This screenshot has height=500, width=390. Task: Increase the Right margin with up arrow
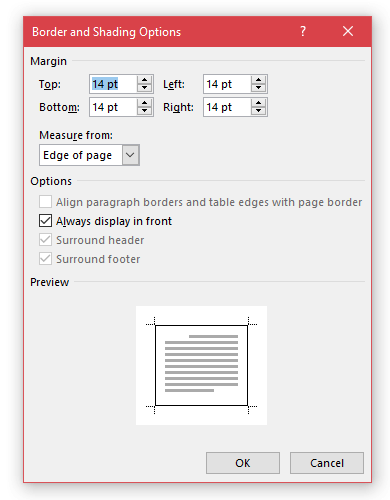[258, 103]
